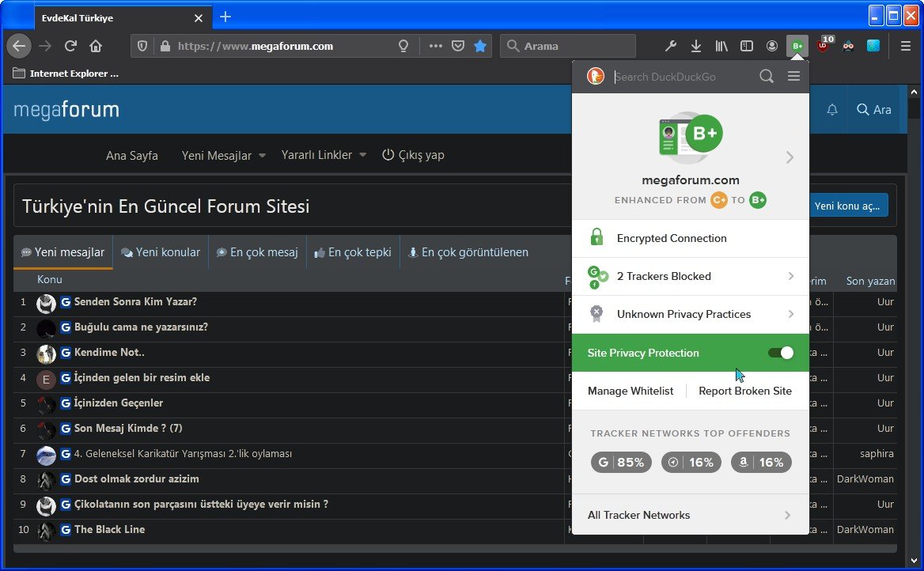Open the Firefox home page
Image resolution: width=924 pixels, height=571 pixels.
[x=96, y=46]
